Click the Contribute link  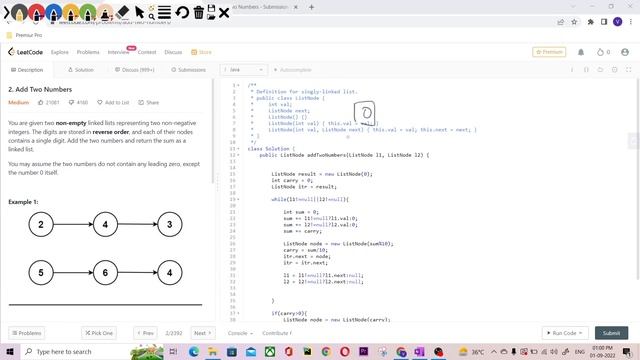click(277, 333)
